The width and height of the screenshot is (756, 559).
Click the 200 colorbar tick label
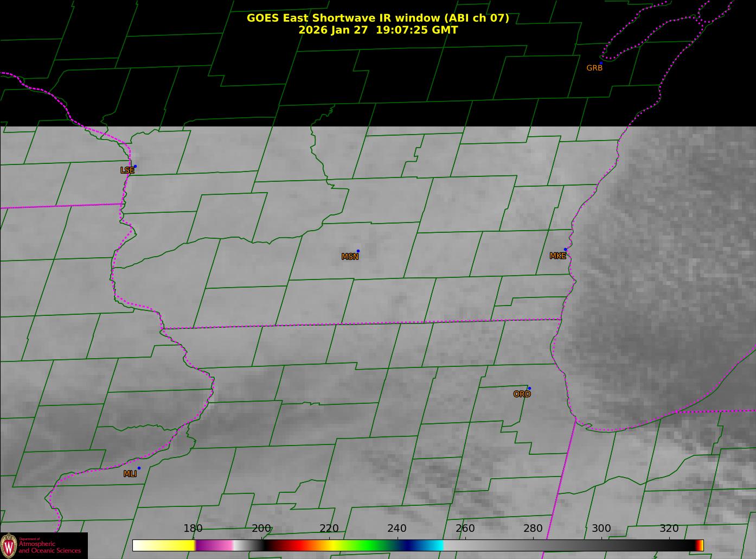(261, 529)
